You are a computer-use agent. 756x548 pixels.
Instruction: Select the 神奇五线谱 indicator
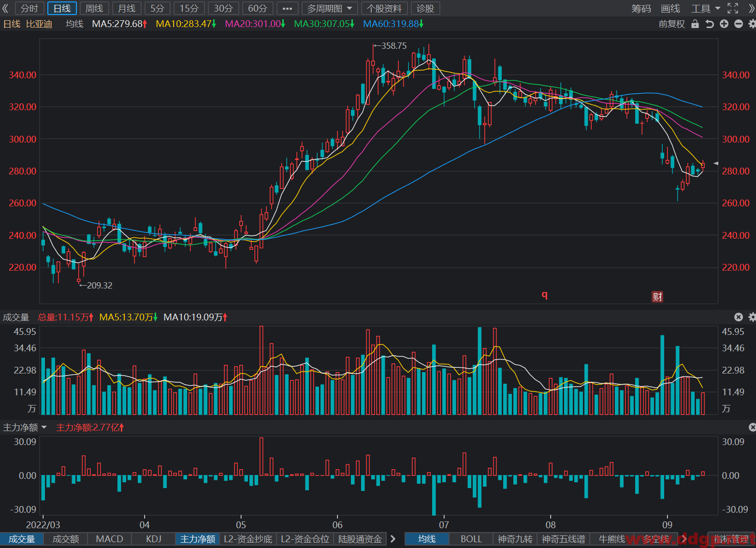coord(564,539)
